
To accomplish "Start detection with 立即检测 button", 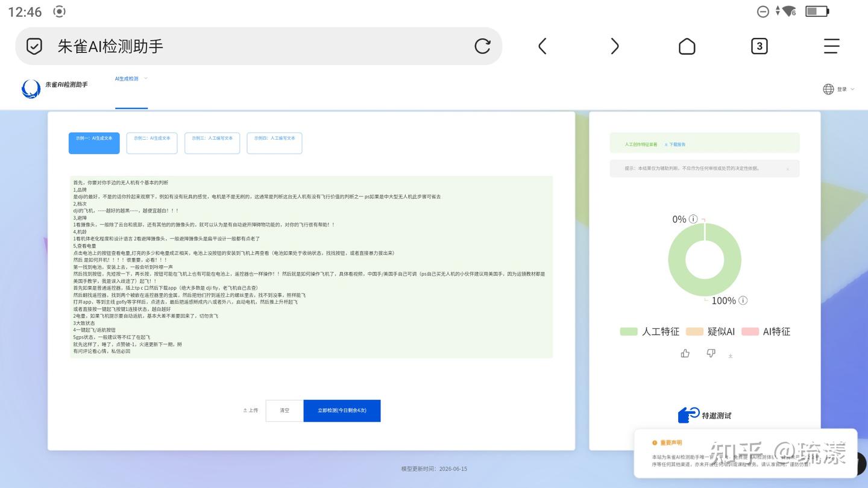I will (x=342, y=411).
